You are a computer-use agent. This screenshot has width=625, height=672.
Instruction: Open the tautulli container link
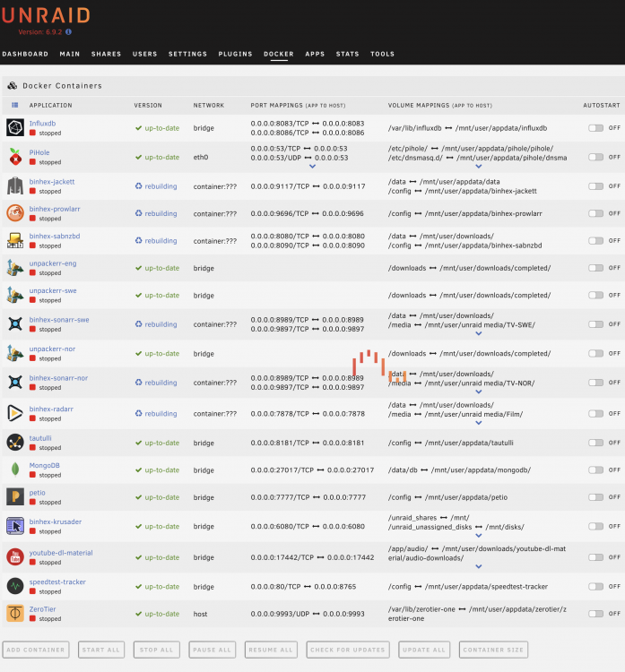40,438
